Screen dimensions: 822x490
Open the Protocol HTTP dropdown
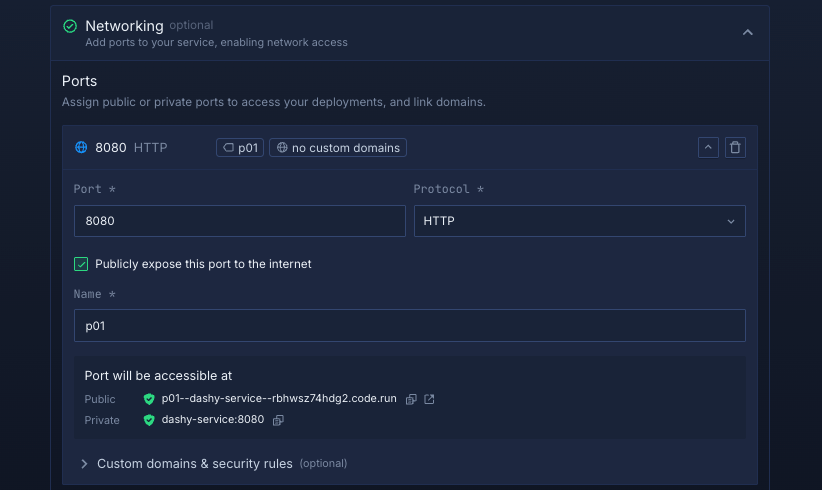tap(579, 221)
